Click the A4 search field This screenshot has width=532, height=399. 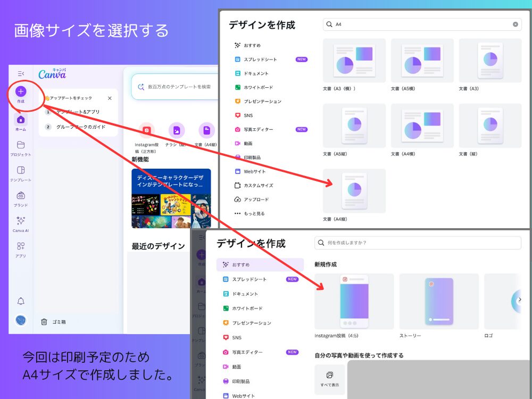click(x=422, y=24)
